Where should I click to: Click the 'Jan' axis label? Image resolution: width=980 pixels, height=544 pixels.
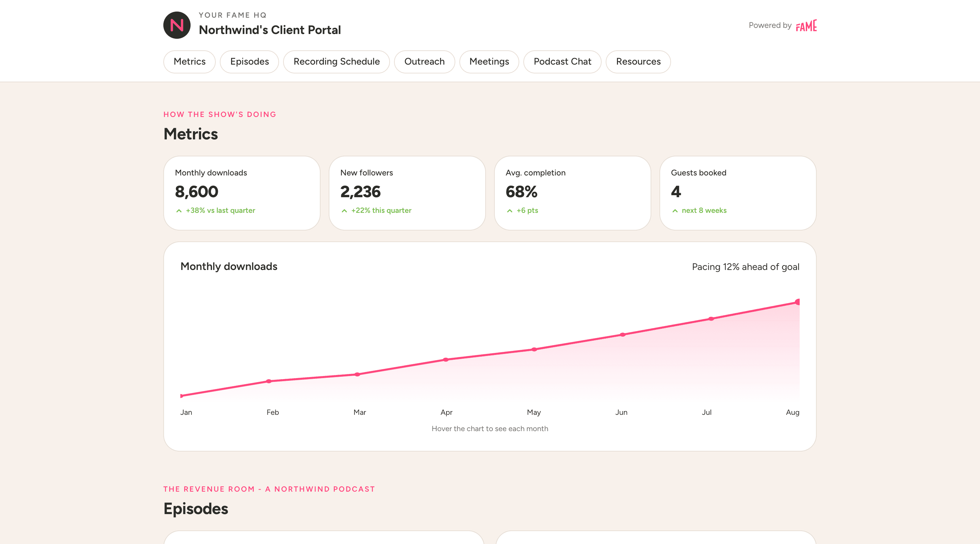[x=186, y=412]
